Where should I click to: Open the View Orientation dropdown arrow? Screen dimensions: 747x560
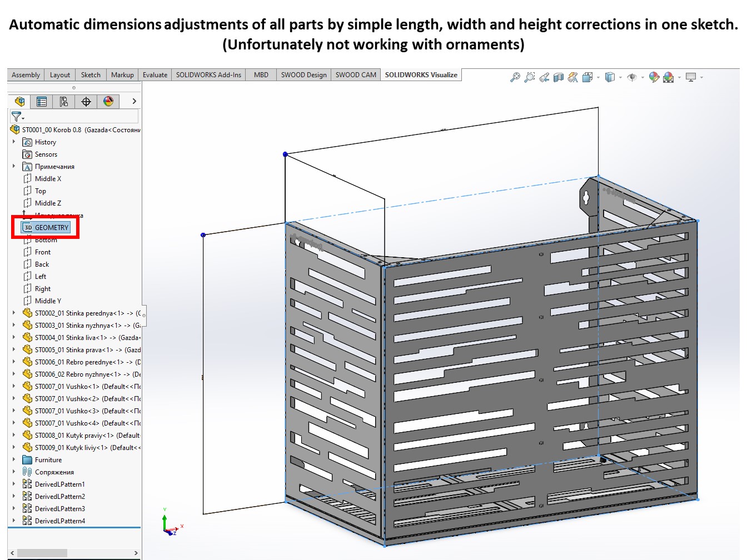point(598,78)
